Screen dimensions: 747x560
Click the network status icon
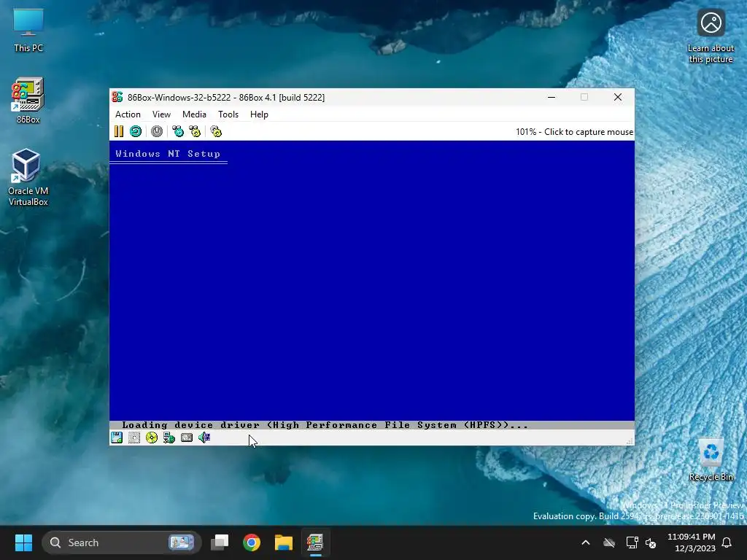tap(169, 437)
